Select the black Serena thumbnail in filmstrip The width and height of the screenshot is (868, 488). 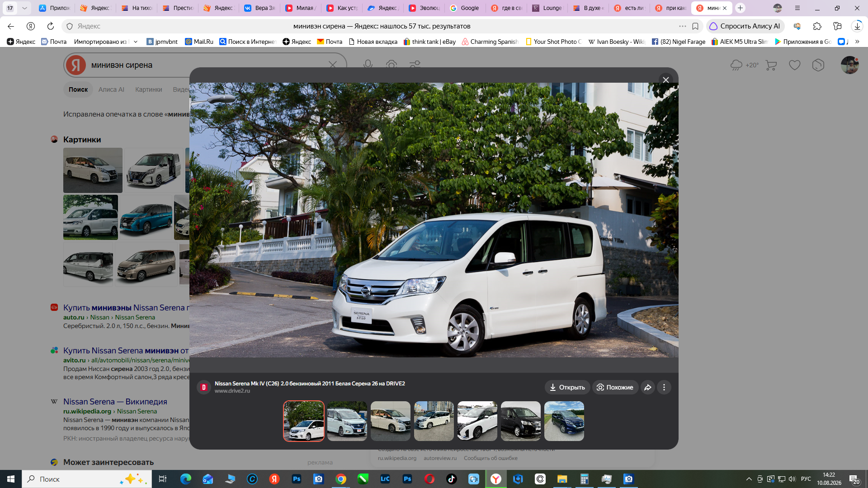[521, 421]
